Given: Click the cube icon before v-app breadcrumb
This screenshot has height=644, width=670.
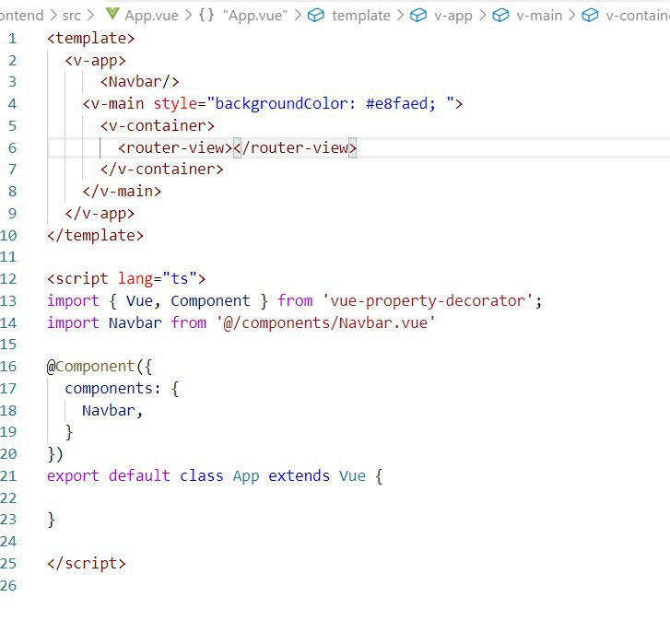Looking at the screenshot, I should point(418,16).
